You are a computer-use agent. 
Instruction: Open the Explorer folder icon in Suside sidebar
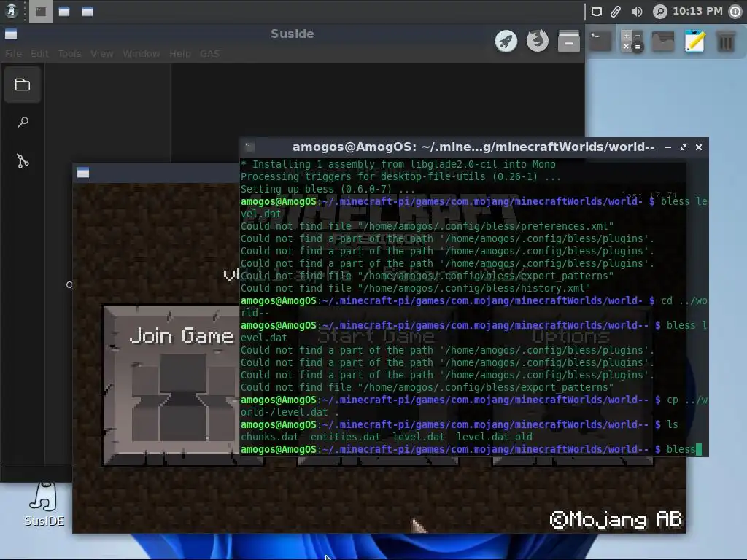[x=23, y=85]
